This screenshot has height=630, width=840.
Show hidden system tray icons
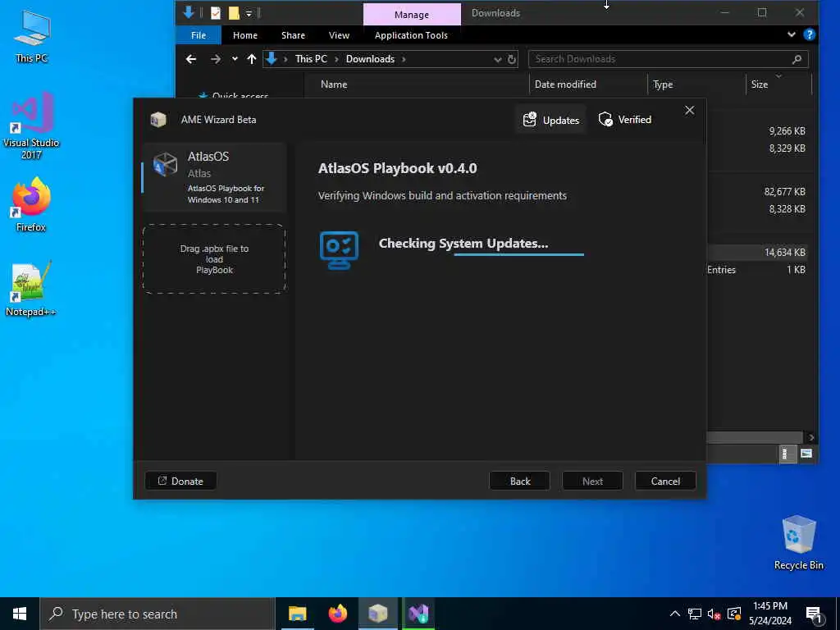tap(675, 614)
